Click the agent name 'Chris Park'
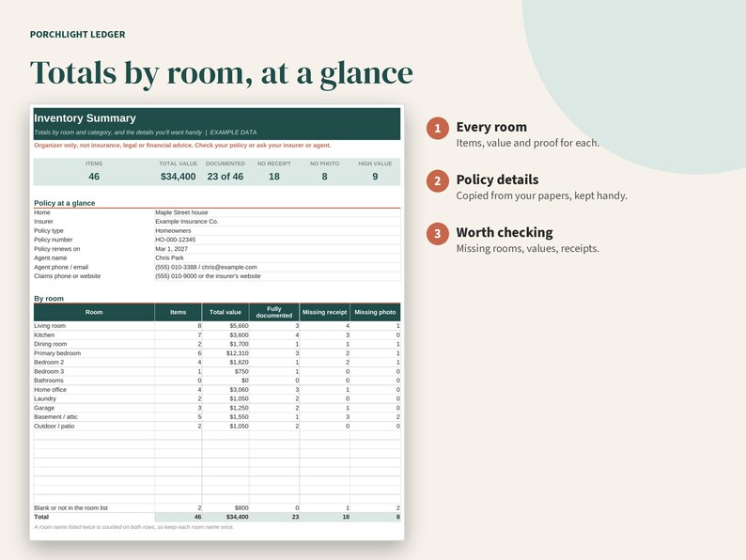The image size is (746, 560). [169, 257]
